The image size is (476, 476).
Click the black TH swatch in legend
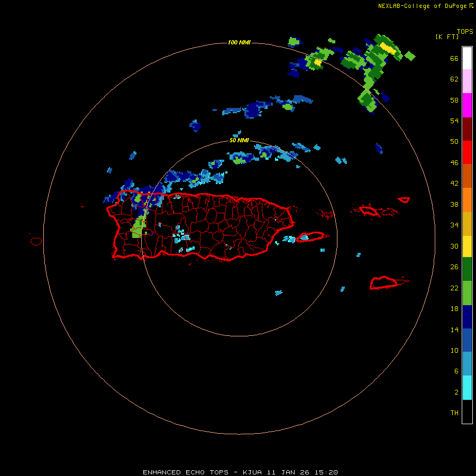coord(467,411)
